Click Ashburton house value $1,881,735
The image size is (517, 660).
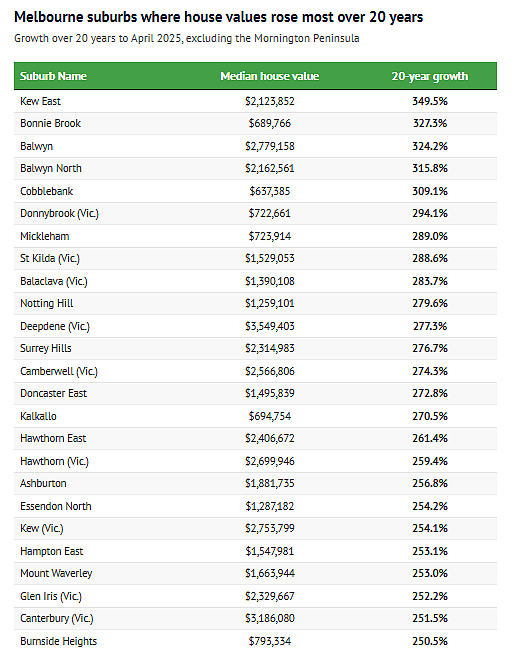point(270,483)
